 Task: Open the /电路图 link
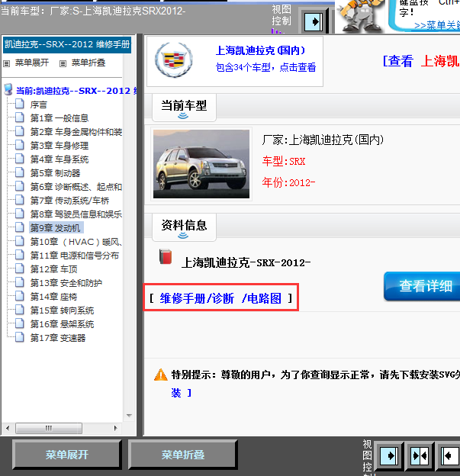click(262, 298)
